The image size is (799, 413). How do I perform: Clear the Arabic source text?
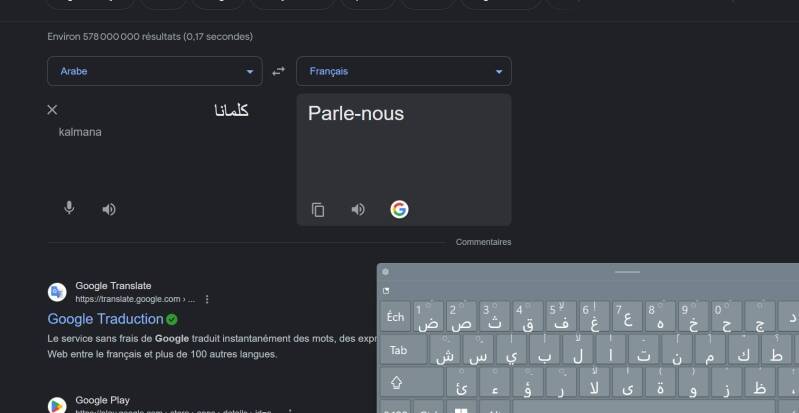pos(53,110)
